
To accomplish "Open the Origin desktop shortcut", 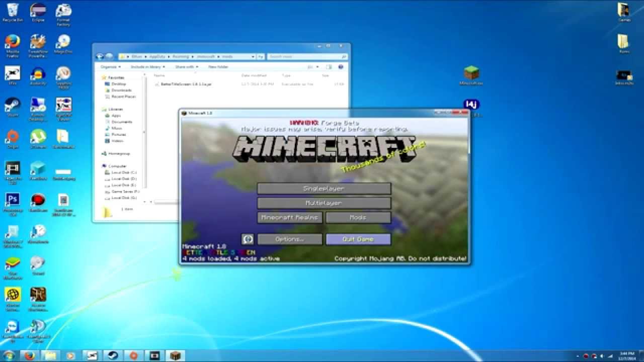I will coord(13,139).
